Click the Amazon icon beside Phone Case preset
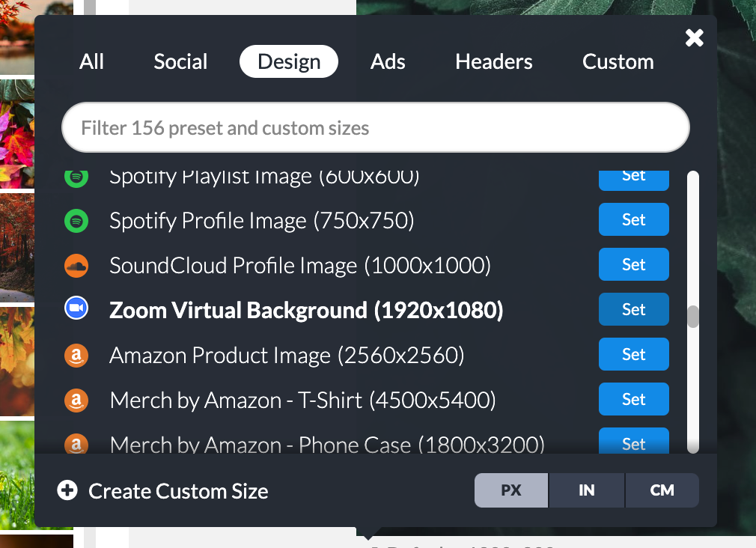The height and width of the screenshot is (548, 756). (x=76, y=444)
